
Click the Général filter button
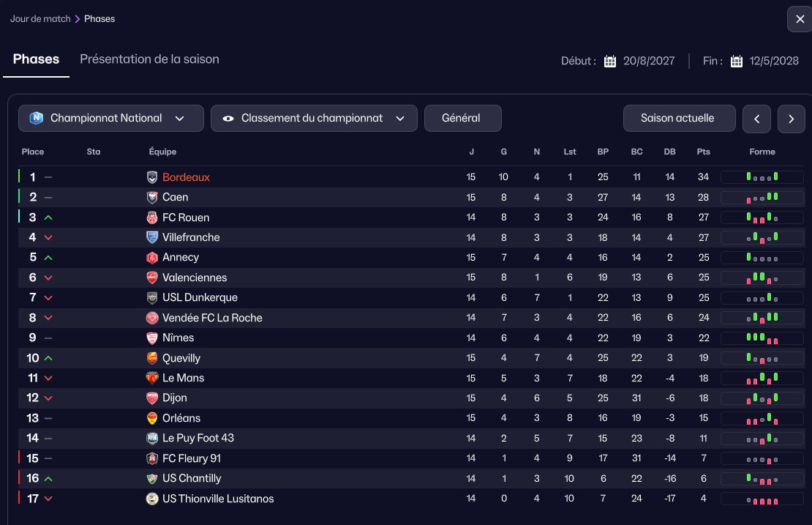click(462, 118)
